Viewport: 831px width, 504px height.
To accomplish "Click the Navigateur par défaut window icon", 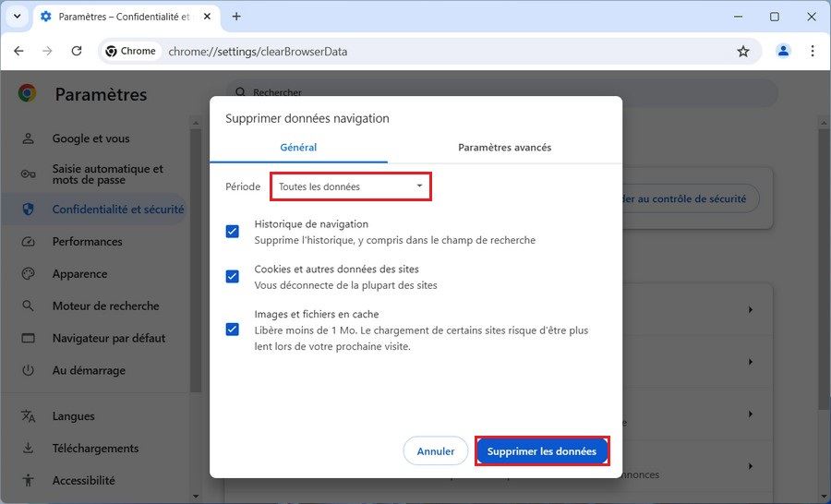I will pos(28,338).
